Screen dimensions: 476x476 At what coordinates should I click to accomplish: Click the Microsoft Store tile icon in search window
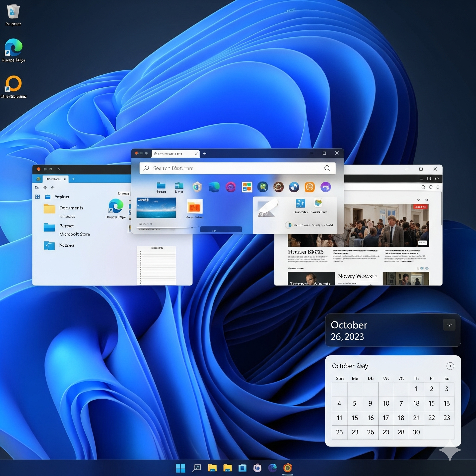(247, 187)
